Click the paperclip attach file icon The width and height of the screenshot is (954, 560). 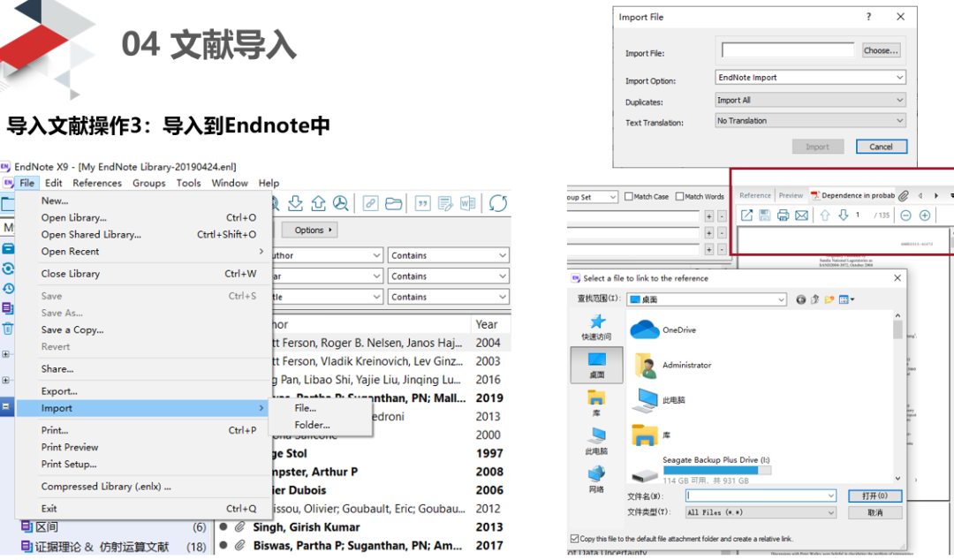(905, 195)
